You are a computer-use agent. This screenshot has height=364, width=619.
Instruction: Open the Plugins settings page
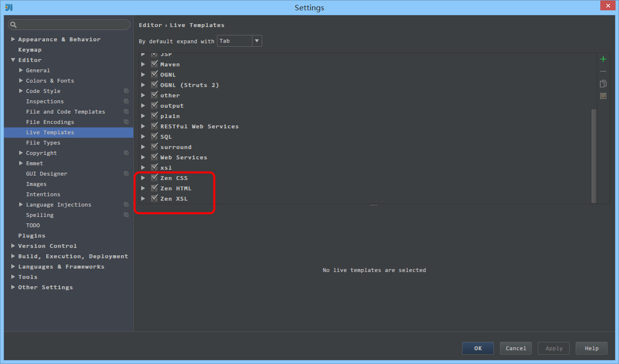coord(31,236)
